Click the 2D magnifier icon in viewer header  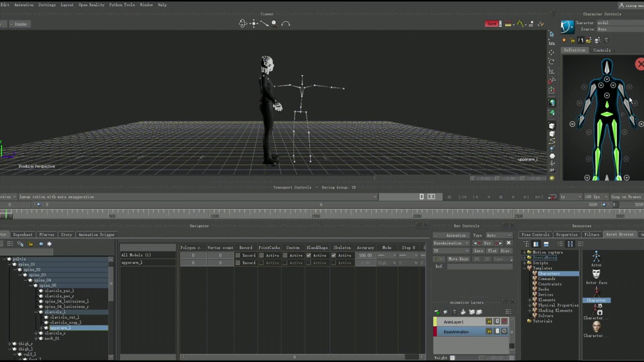(x=531, y=24)
